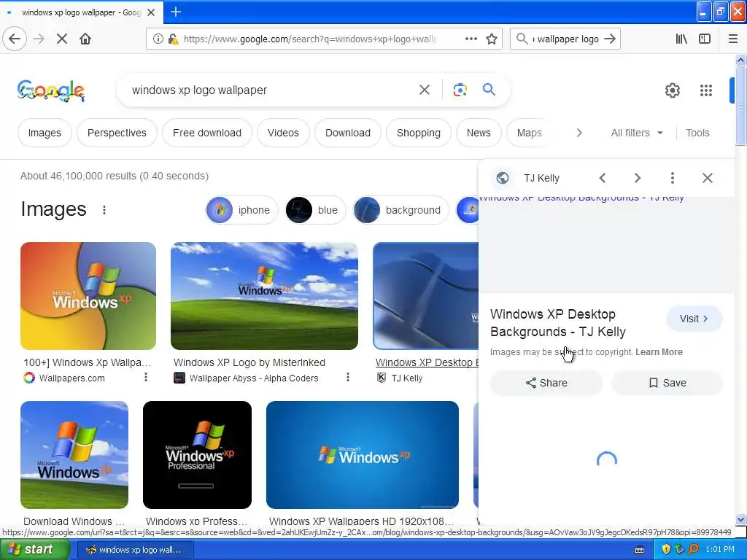Close the windows xp logo wallpaper tab
The width and height of the screenshot is (747, 560).
151,12
